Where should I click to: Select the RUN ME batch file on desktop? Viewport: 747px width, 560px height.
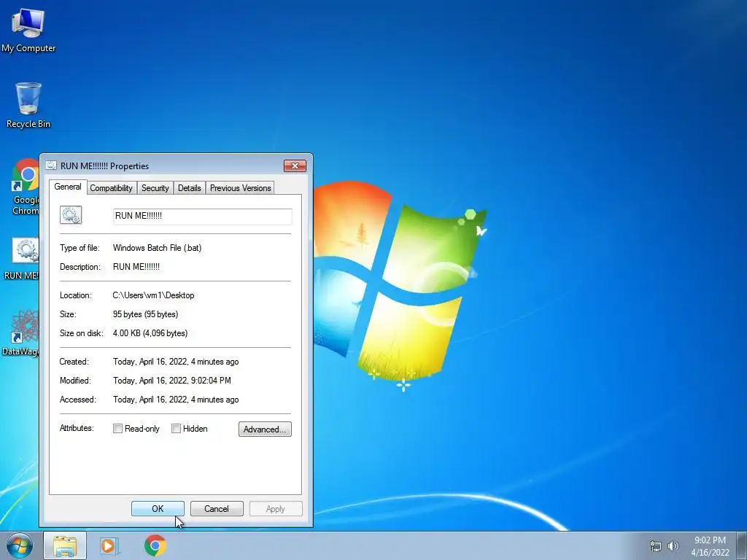click(22, 259)
